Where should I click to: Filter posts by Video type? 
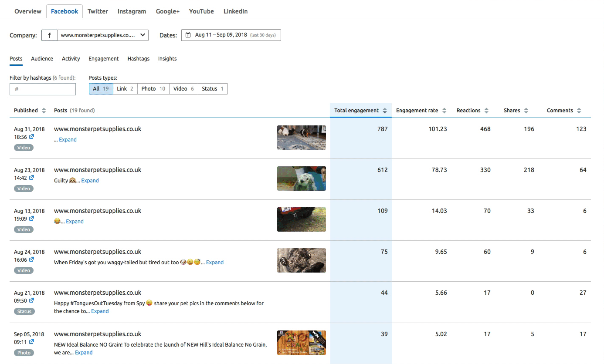coord(183,89)
